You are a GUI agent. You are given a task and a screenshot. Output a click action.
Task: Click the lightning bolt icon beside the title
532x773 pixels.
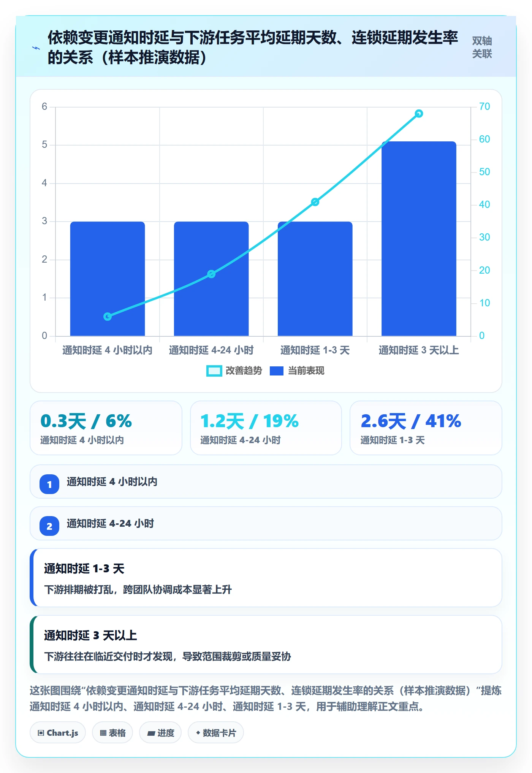[36, 48]
